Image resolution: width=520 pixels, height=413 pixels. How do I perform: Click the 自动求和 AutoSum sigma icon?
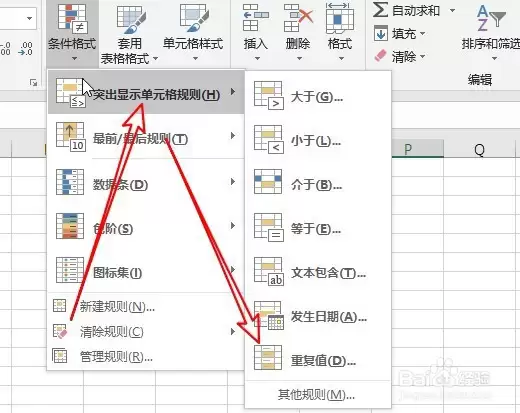point(380,10)
